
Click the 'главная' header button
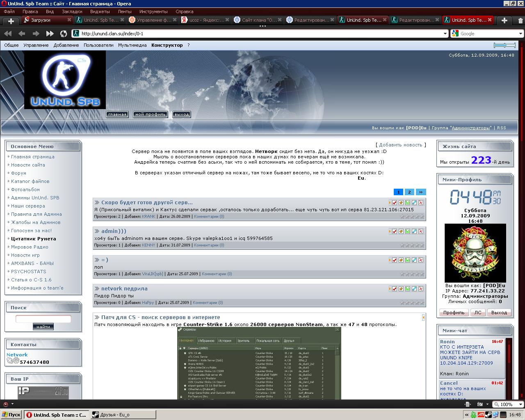117,114
